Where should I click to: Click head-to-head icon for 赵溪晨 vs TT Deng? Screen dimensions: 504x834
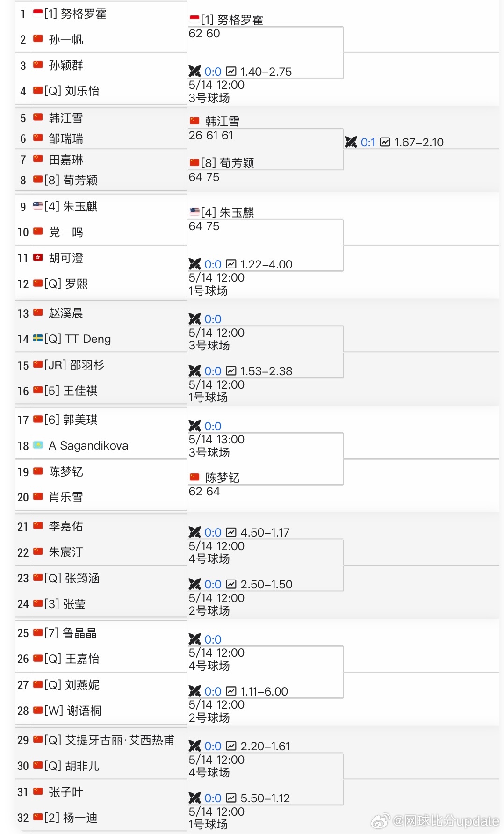(x=194, y=319)
